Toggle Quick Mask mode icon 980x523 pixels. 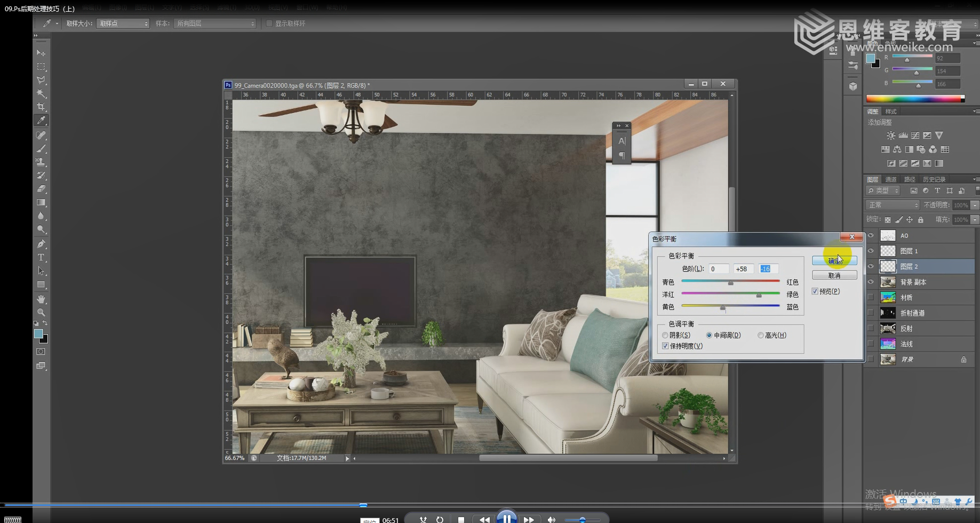pyautogui.click(x=41, y=352)
